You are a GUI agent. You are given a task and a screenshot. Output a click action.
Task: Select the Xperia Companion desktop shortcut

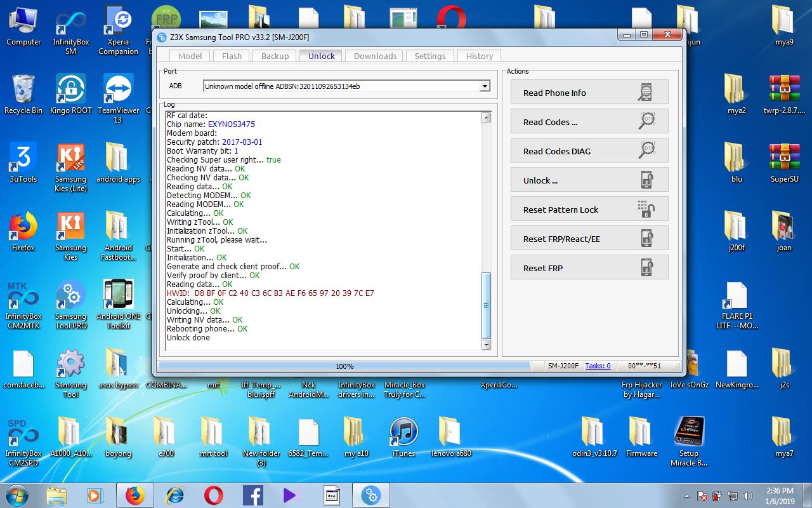pyautogui.click(x=119, y=30)
